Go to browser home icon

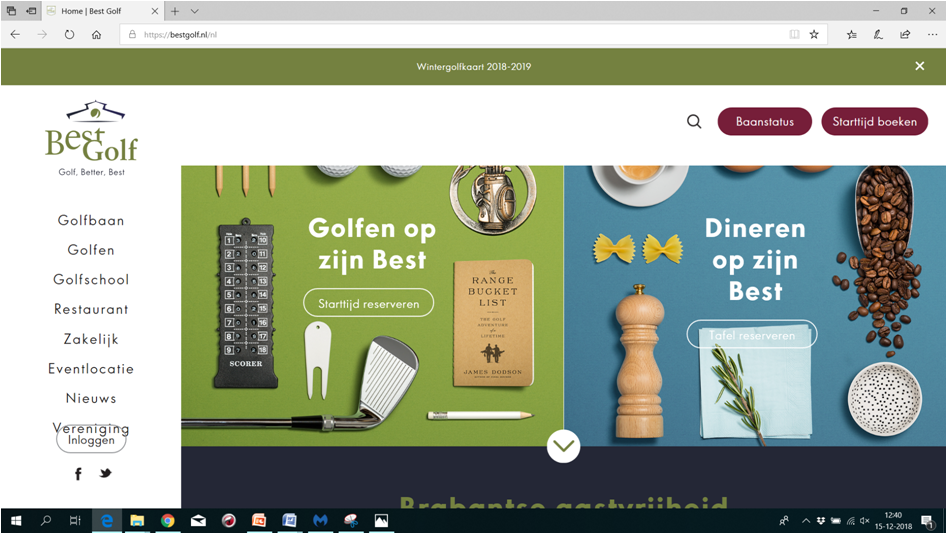click(97, 34)
